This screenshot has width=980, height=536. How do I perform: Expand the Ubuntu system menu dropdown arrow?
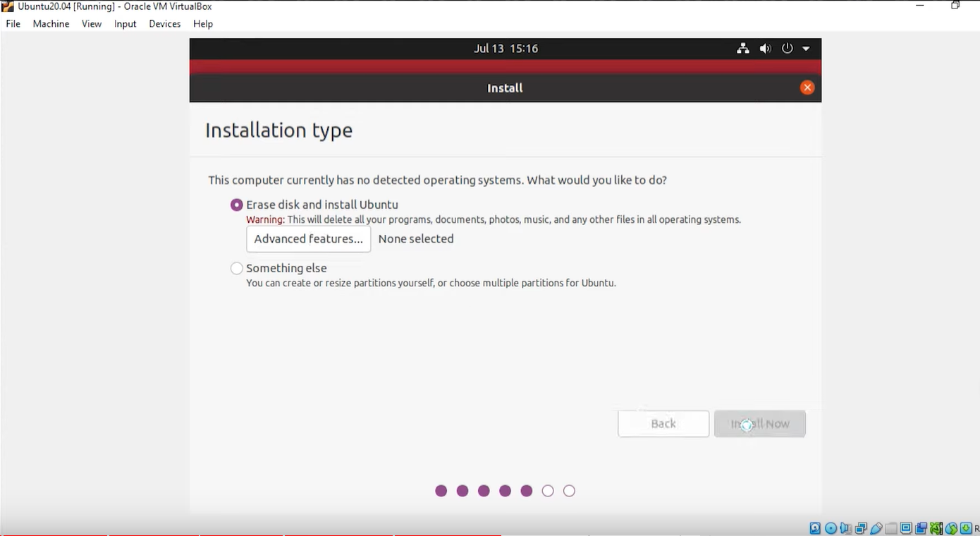(x=805, y=48)
